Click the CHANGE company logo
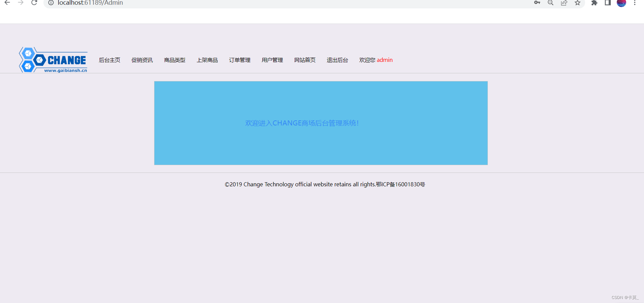The image size is (644, 303). pyautogui.click(x=52, y=60)
